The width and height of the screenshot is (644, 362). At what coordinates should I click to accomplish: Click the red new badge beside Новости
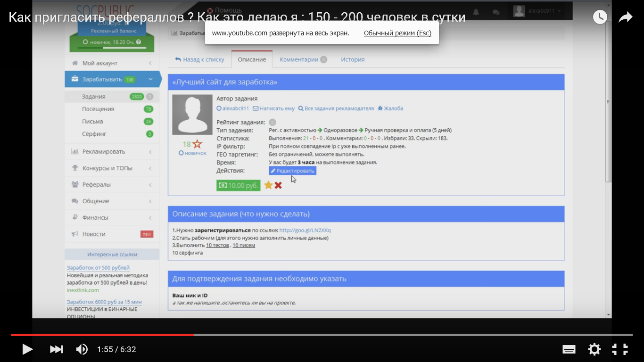pos(147,234)
